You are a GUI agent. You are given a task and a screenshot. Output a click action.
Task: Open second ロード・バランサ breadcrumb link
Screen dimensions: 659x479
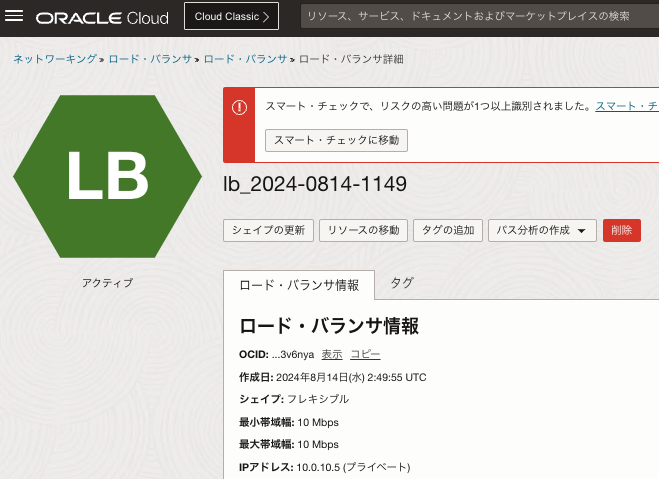pyautogui.click(x=245, y=59)
